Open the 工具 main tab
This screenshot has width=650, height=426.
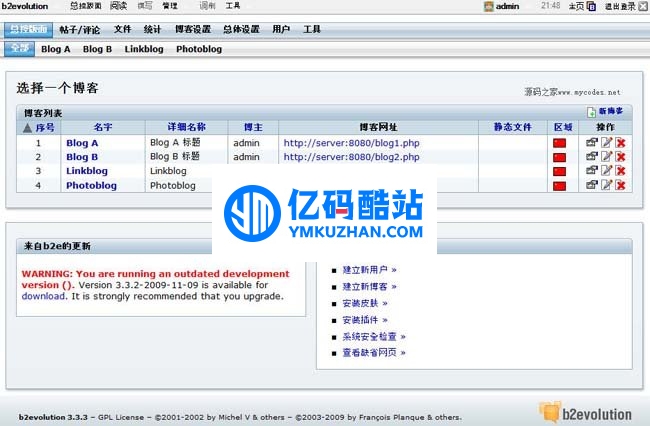click(312, 29)
